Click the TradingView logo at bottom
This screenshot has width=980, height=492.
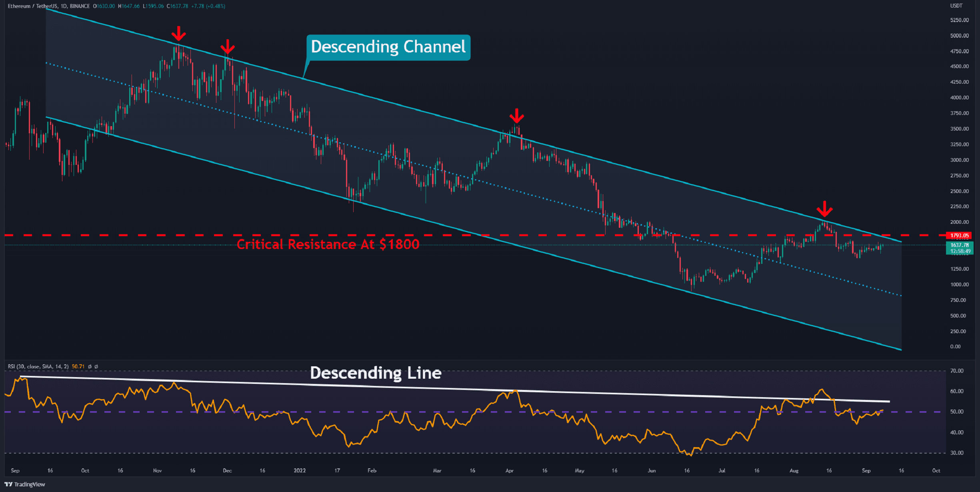25,484
